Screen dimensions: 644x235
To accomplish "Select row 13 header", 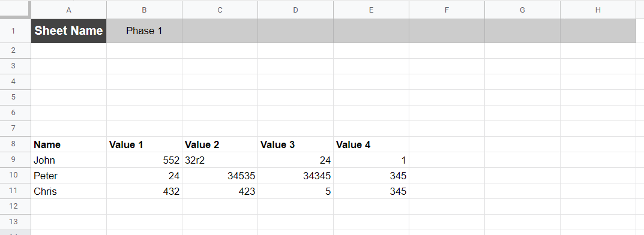I will [15, 222].
